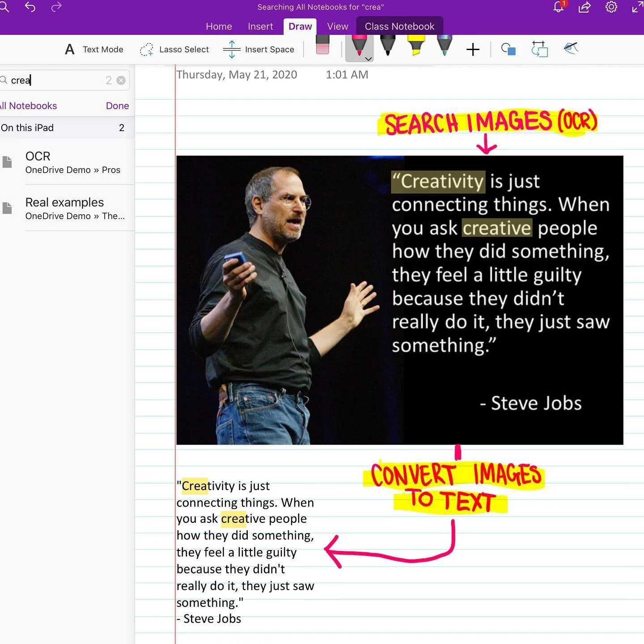Click Done to finish searching
The height and width of the screenshot is (644, 644).
point(117,106)
